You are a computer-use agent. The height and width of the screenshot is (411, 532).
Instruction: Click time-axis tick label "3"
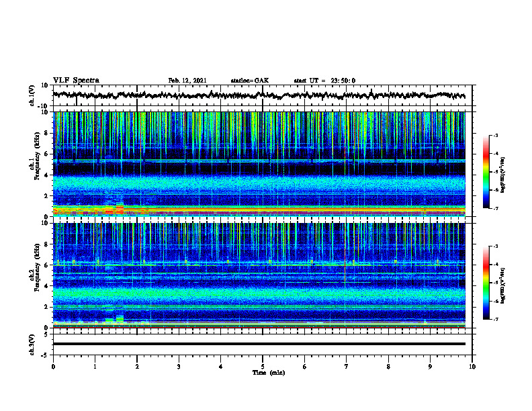click(179, 367)
